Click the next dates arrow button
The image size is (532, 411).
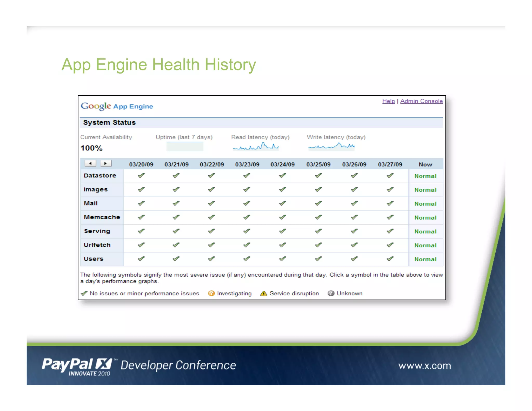coord(106,163)
